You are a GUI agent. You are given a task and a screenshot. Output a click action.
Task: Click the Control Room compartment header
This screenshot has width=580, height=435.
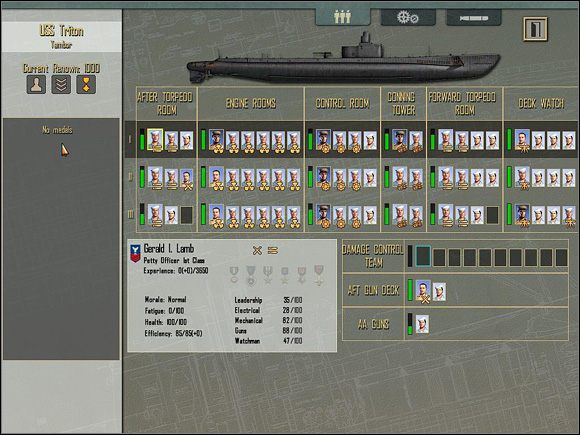click(342, 103)
